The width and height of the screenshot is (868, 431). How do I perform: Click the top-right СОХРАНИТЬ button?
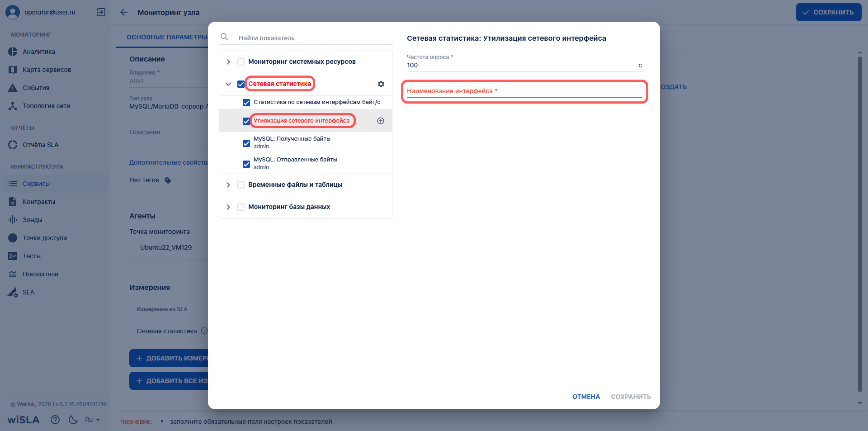click(829, 12)
